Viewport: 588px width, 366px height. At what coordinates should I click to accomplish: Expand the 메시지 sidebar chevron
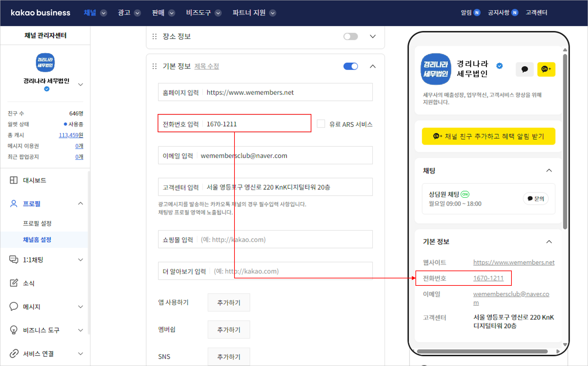pyautogui.click(x=81, y=307)
